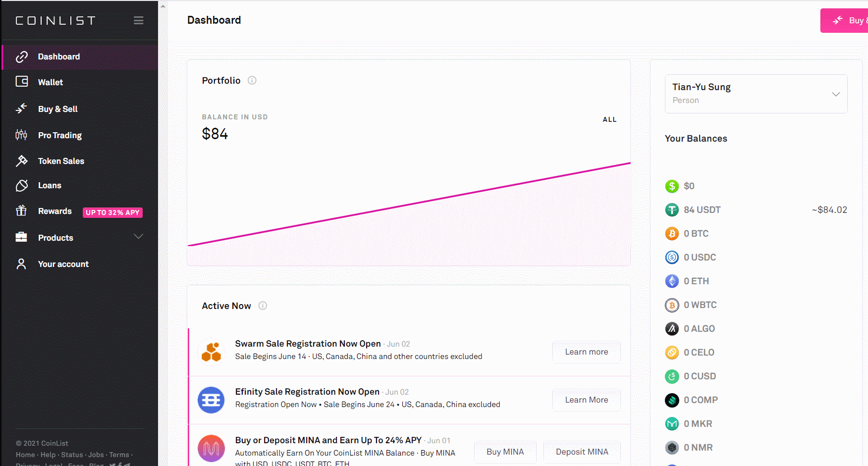Click Learn more for Swarm Sale

click(587, 352)
